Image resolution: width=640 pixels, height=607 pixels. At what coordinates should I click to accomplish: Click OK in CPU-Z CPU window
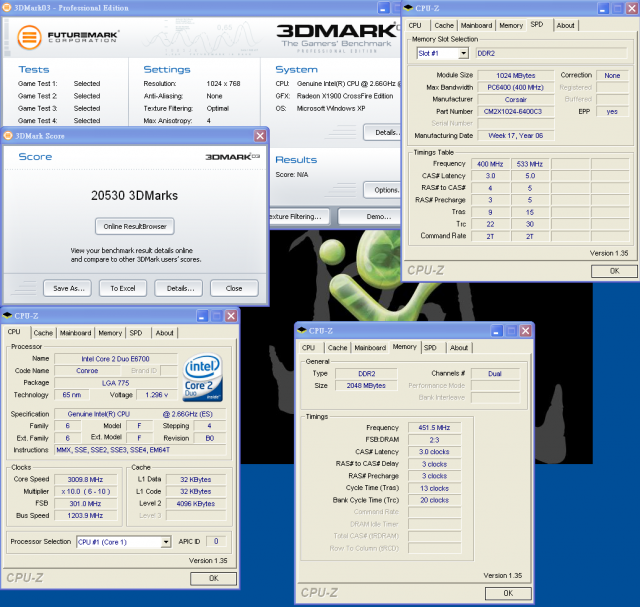tap(213, 578)
